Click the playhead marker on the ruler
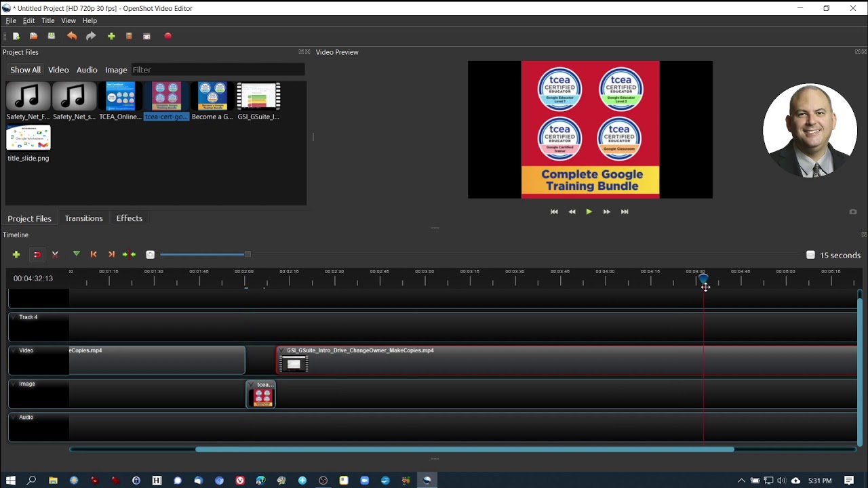 (x=703, y=279)
